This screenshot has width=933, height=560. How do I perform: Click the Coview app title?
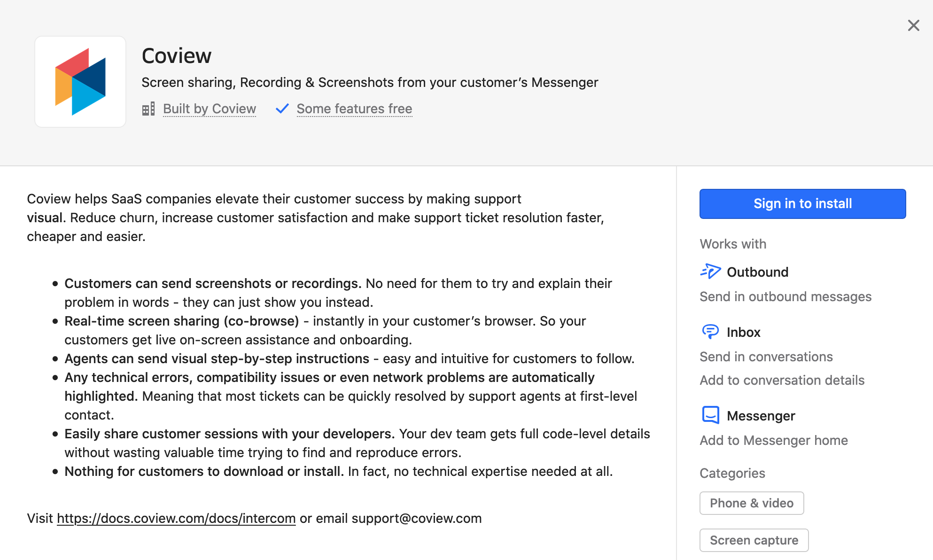click(177, 56)
